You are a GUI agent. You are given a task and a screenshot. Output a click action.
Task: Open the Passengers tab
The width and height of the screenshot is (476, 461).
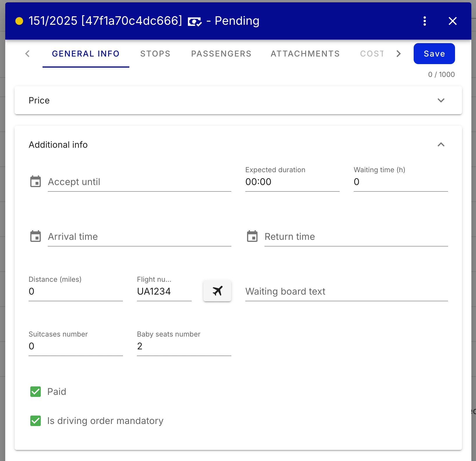(x=221, y=54)
